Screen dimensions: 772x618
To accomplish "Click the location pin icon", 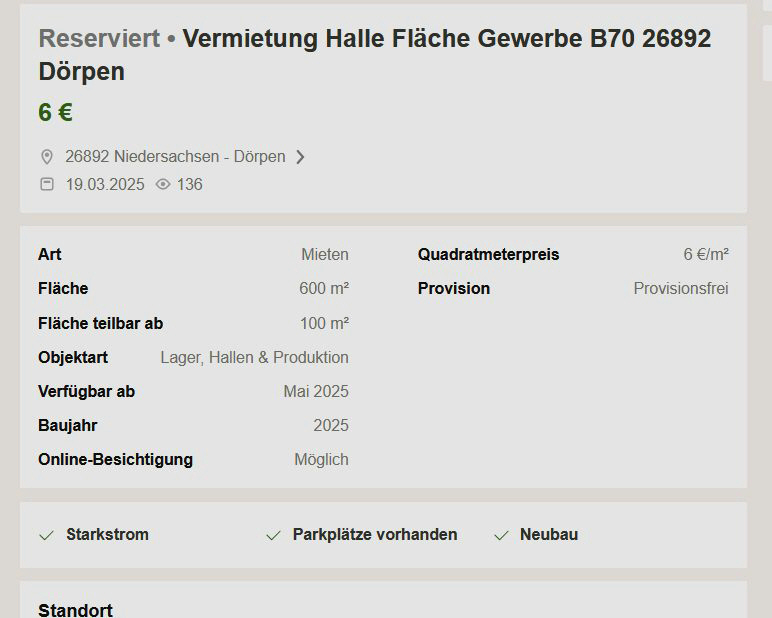I will click(47, 157).
